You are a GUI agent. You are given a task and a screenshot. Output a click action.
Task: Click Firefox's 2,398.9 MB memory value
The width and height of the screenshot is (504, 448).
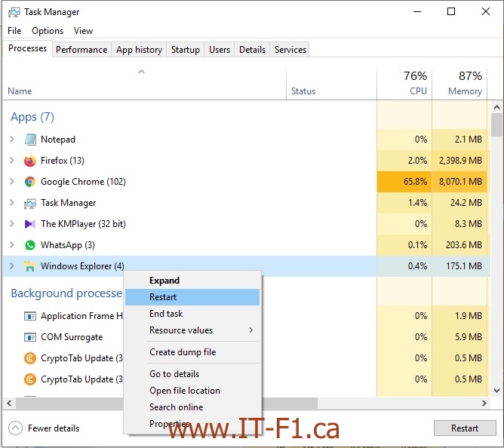coord(460,161)
